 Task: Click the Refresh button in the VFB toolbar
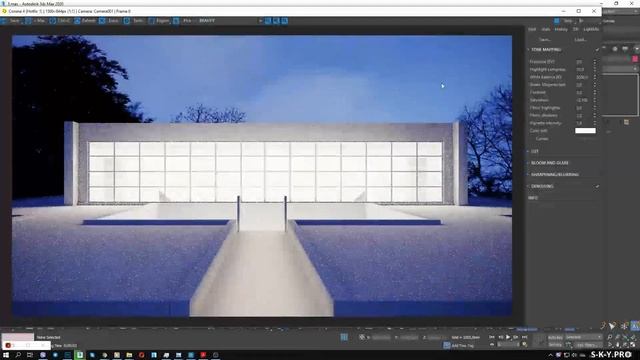pyautogui.click(x=85, y=21)
